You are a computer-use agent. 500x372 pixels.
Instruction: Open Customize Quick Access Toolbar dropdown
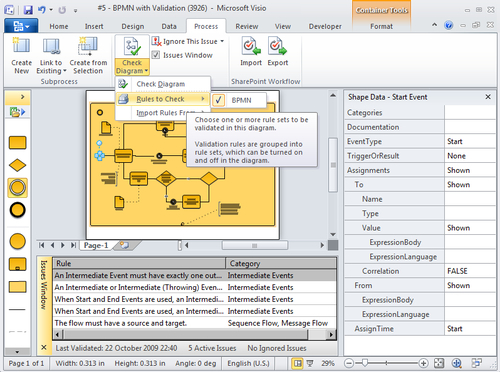[x=76, y=10]
